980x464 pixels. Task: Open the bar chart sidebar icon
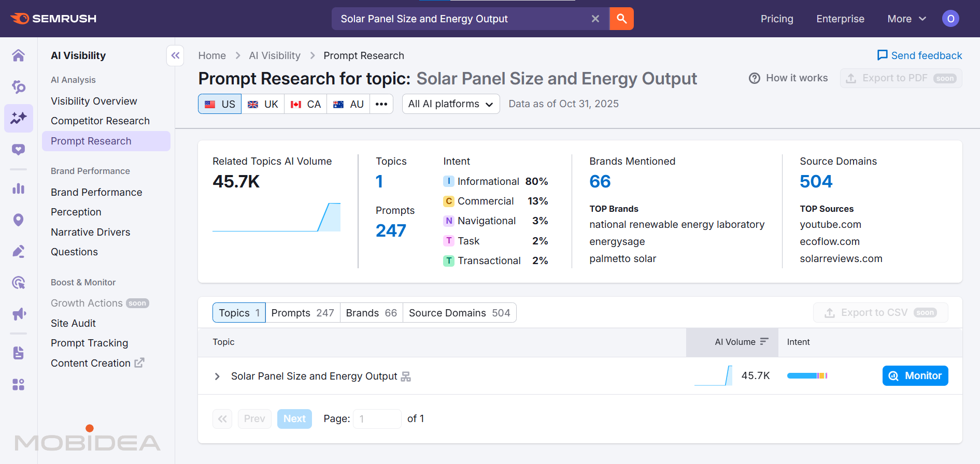point(19,189)
